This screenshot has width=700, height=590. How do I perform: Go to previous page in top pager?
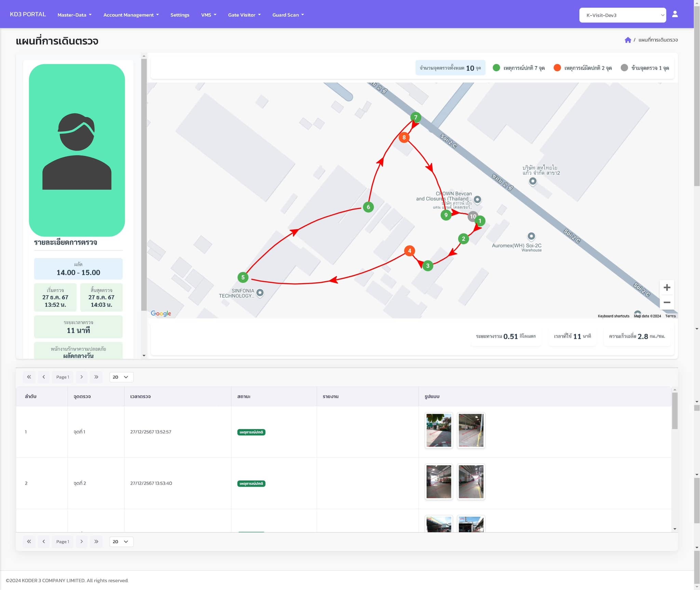tap(44, 377)
